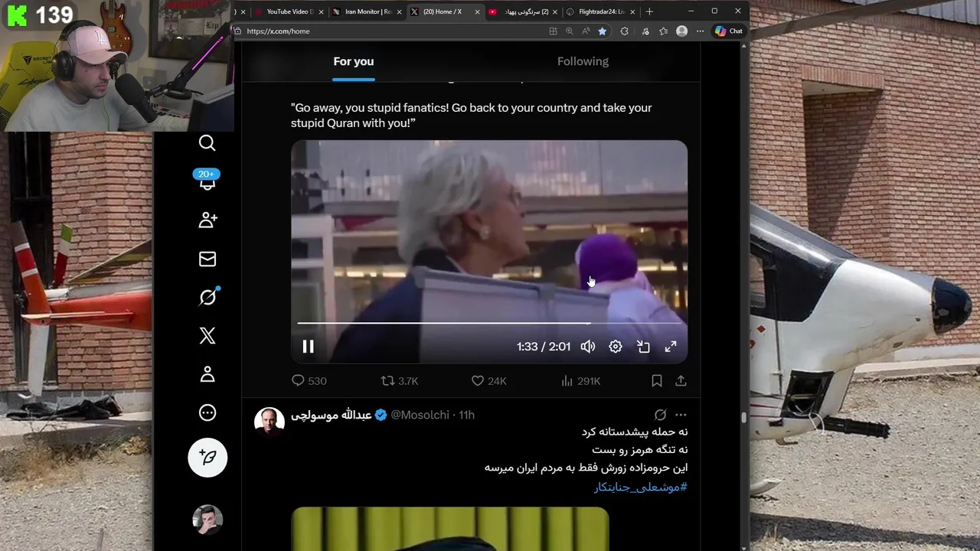
Task: Open the Persian hashtag link in post
Action: tap(641, 487)
